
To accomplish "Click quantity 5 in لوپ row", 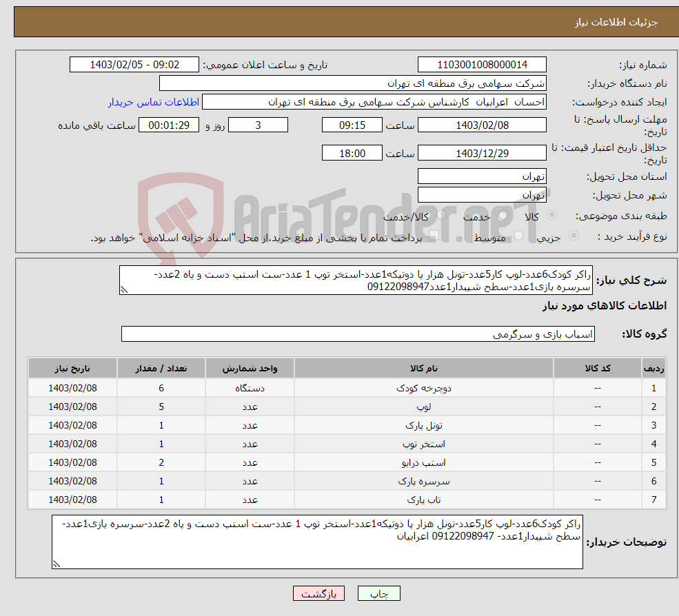I will click(161, 407).
